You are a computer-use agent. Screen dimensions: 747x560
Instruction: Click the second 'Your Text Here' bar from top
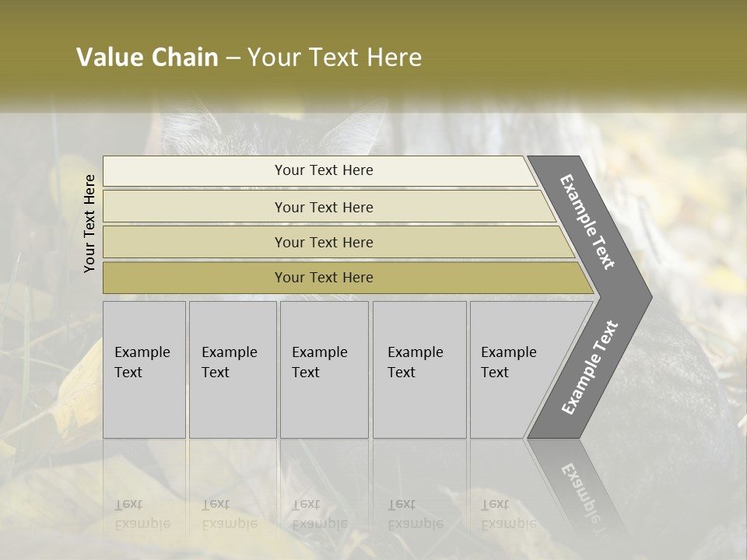(x=324, y=207)
